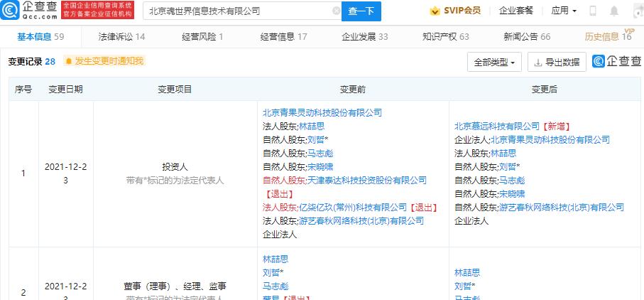Switch to the 知识产权 tab

click(446, 36)
